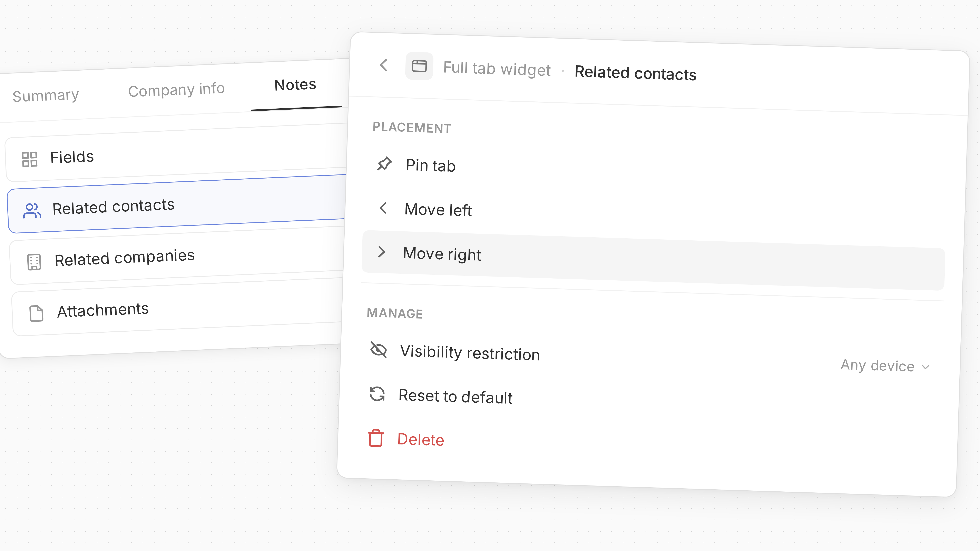
Task: Open the Company info tab
Action: coord(176,89)
